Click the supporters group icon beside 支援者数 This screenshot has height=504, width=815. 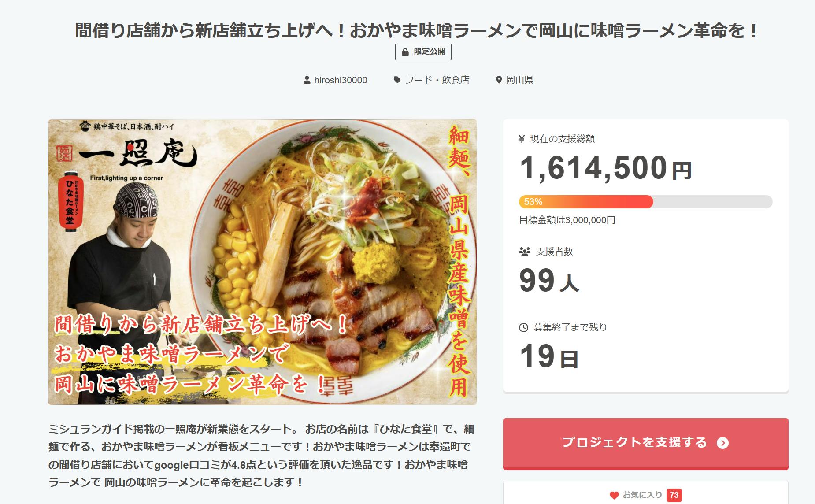click(524, 252)
